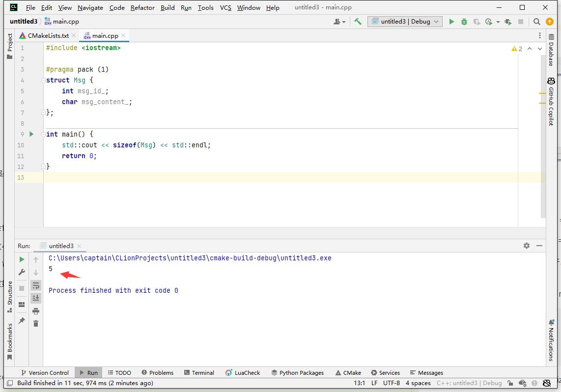Image resolution: width=561 pixels, height=392 pixels.
Task: Open Search Everywhere magnifier icon
Action: [x=536, y=22]
